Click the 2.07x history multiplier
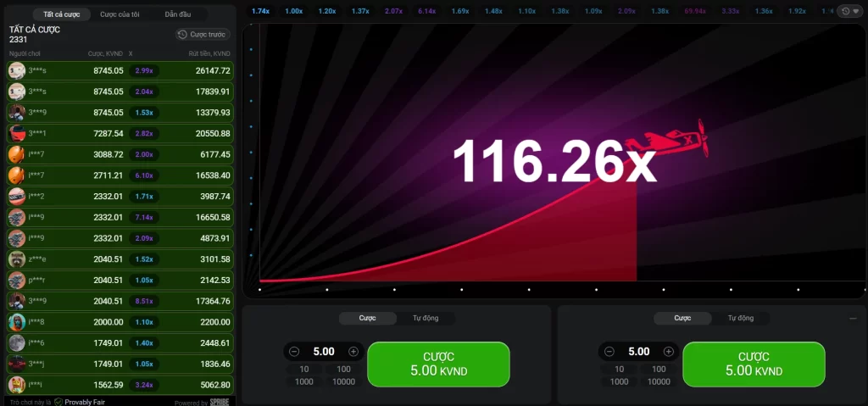This screenshot has width=868, height=406. (x=393, y=11)
